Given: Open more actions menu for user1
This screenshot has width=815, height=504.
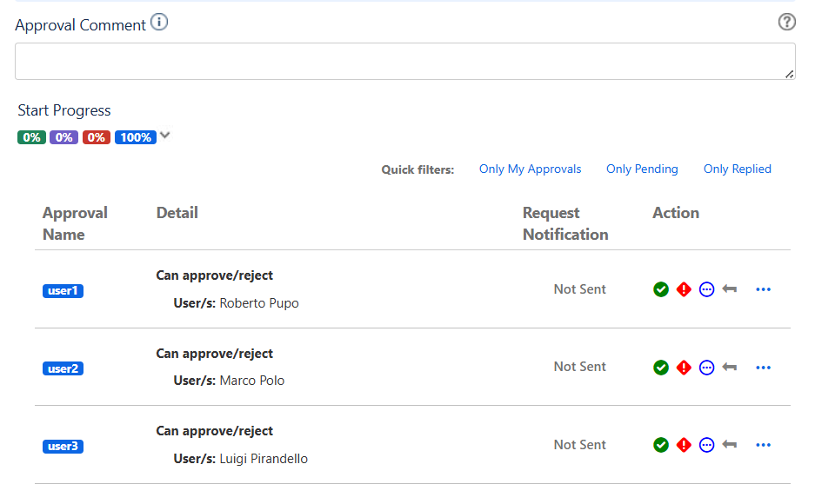Looking at the screenshot, I should pos(764,289).
